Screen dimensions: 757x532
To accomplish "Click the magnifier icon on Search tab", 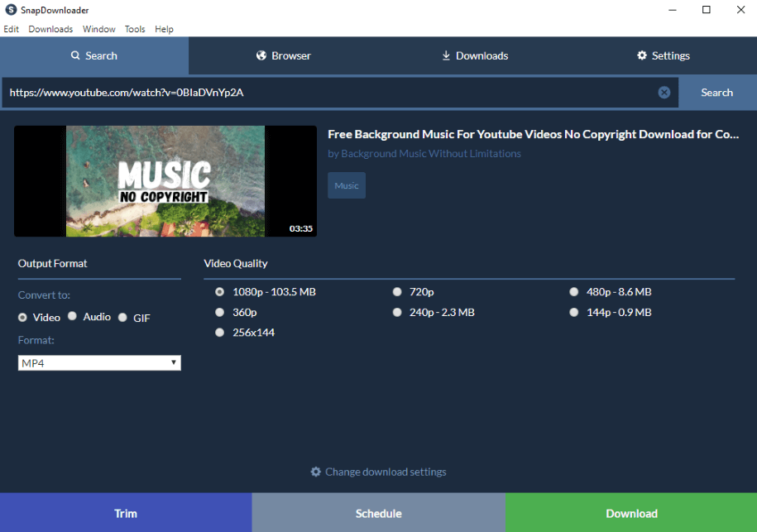I will pos(75,55).
